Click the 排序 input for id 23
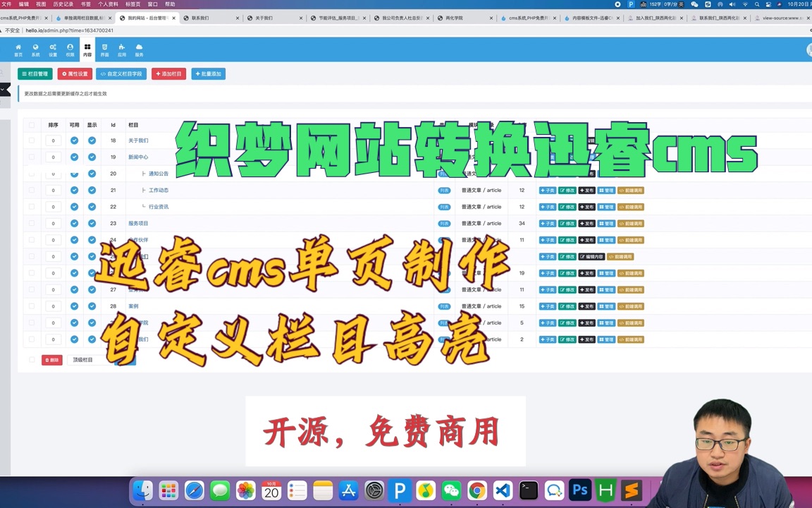The image size is (812, 508). 53,223
